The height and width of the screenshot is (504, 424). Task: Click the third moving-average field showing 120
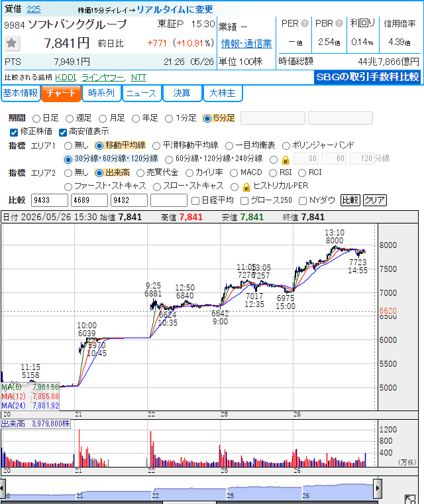click(x=362, y=158)
